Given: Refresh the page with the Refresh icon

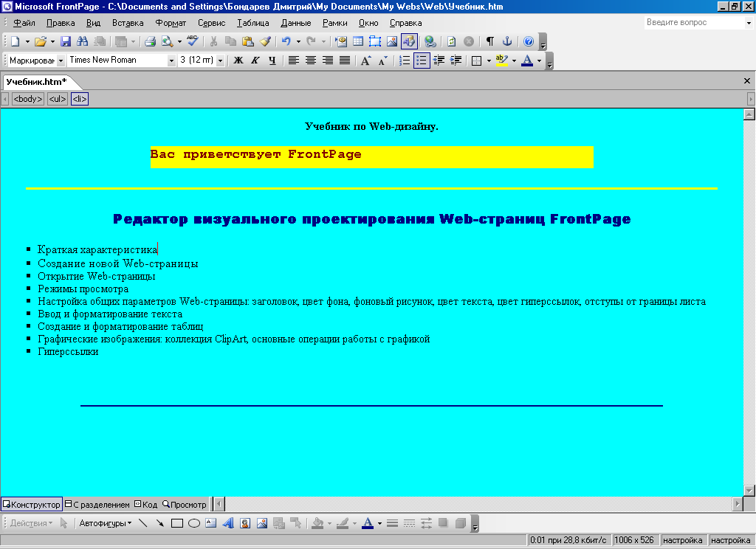Looking at the screenshot, I should pos(451,41).
